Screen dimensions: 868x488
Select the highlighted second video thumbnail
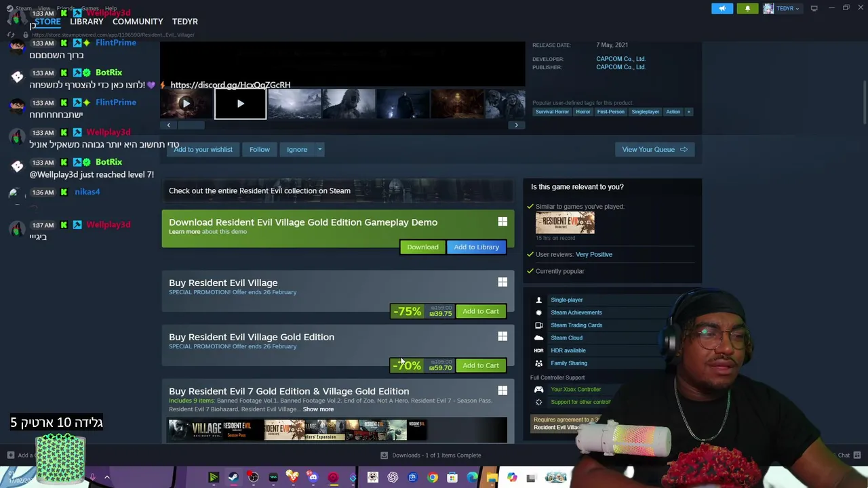click(x=240, y=104)
